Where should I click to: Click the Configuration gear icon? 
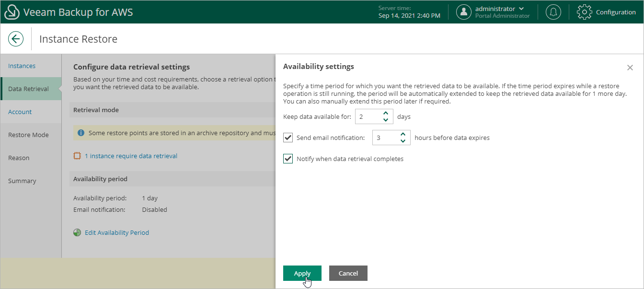[585, 12]
